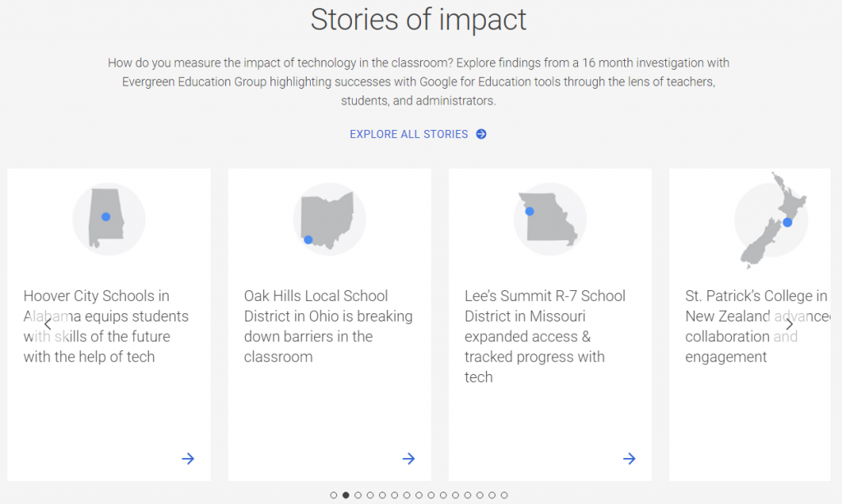This screenshot has height=504, width=842.
Task: Open Lee's Summit R-7 School District story
Action: point(545,336)
